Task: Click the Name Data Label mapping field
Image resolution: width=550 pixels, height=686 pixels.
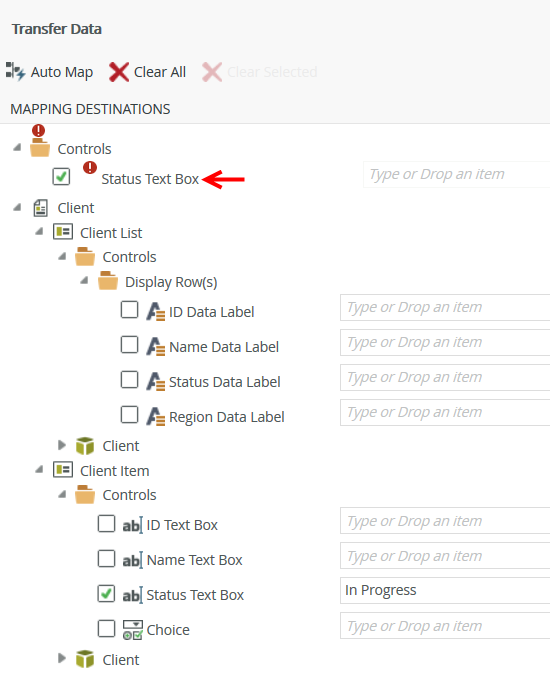Action: [445, 342]
